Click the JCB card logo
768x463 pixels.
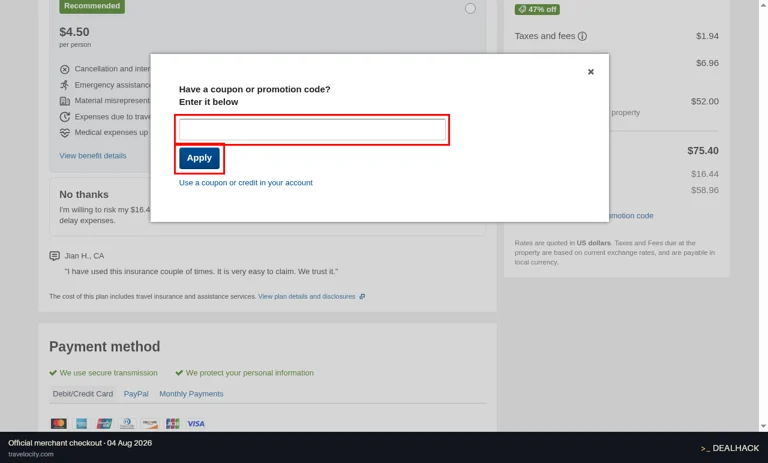point(172,423)
